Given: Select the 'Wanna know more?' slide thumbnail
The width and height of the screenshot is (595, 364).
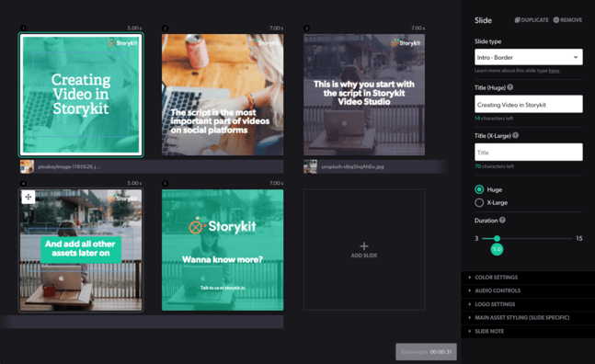Looking at the screenshot, I should (x=223, y=250).
